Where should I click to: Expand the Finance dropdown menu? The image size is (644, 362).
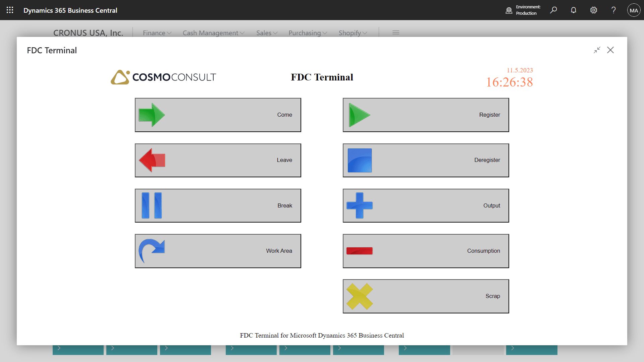coord(157,33)
